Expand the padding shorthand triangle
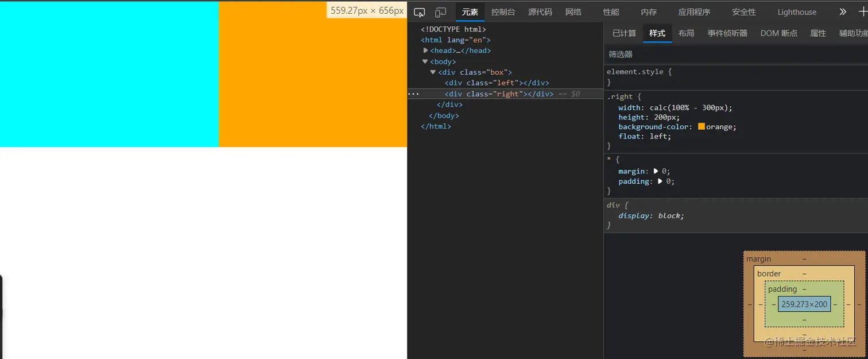This screenshot has width=868, height=359. (x=660, y=182)
